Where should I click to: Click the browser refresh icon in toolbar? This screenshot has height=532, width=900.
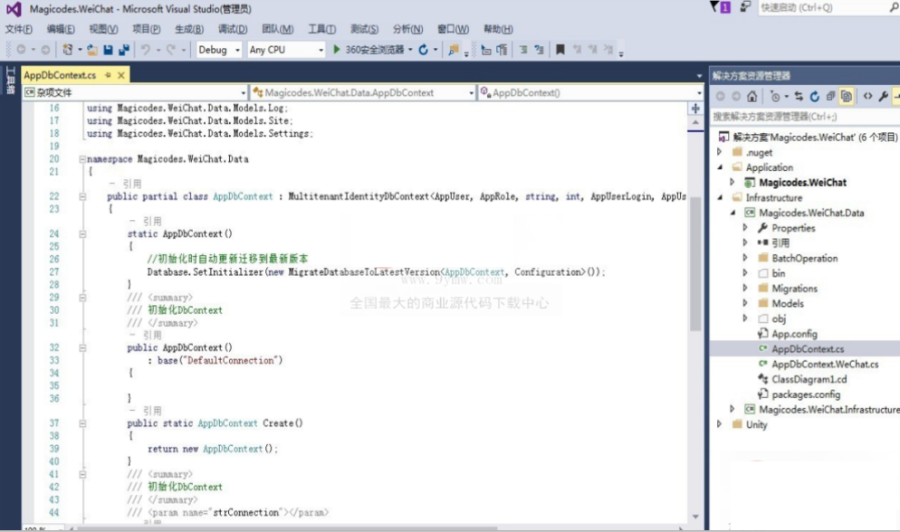point(423,50)
